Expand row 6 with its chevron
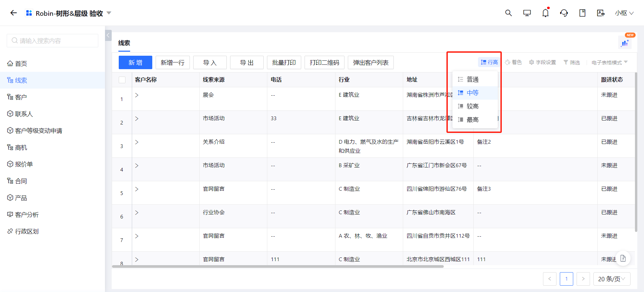644x292 pixels. coord(137,213)
